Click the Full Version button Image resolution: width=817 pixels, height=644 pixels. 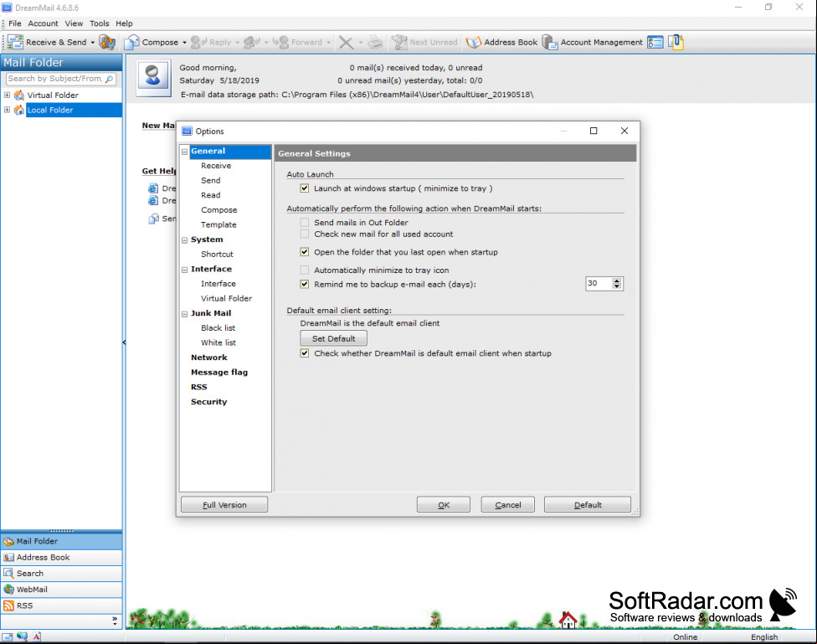(x=224, y=505)
